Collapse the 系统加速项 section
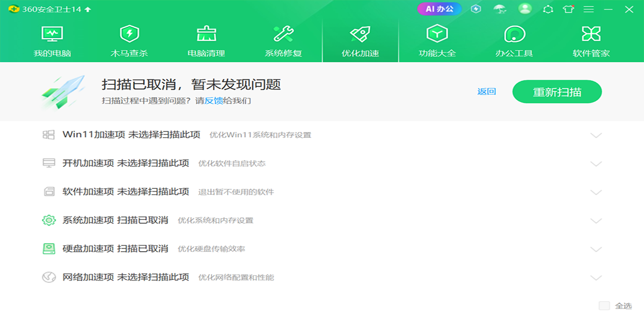The width and height of the screenshot is (644, 322). coord(597,221)
